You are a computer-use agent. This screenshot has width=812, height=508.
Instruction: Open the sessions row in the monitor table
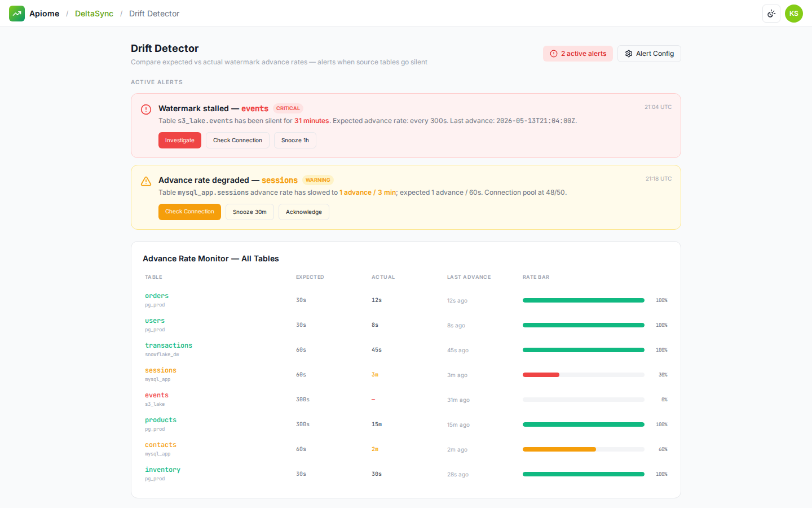[x=406, y=374]
